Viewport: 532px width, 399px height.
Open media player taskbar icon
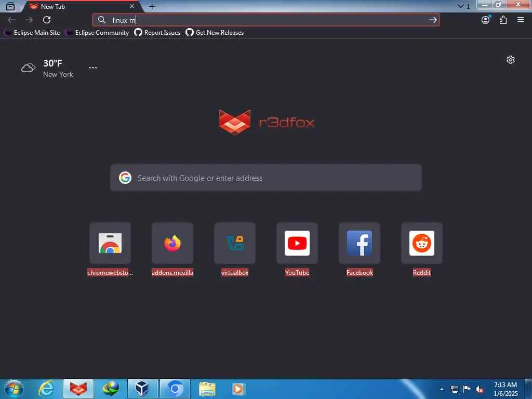coord(238,389)
